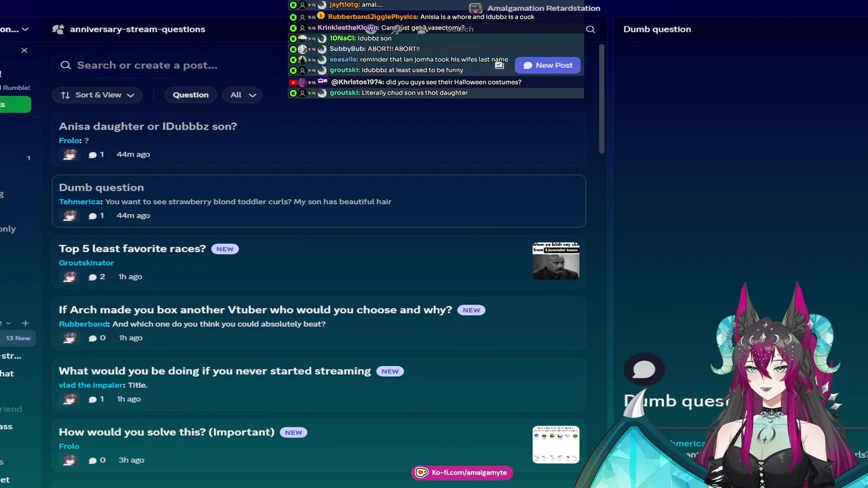Click RubberbandJigglePhysics username in chat overlay
Image resolution: width=868 pixels, height=488 pixels.
click(372, 17)
